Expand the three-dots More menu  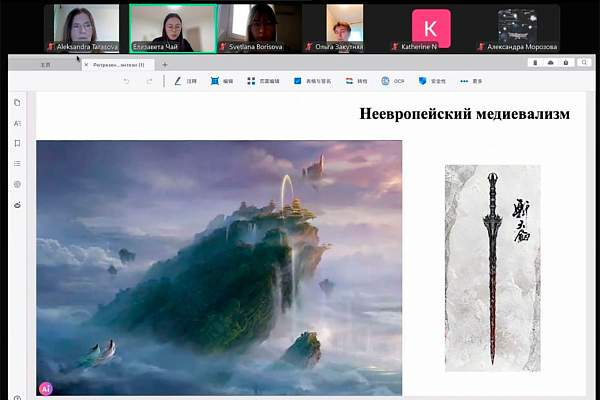[x=471, y=81]
